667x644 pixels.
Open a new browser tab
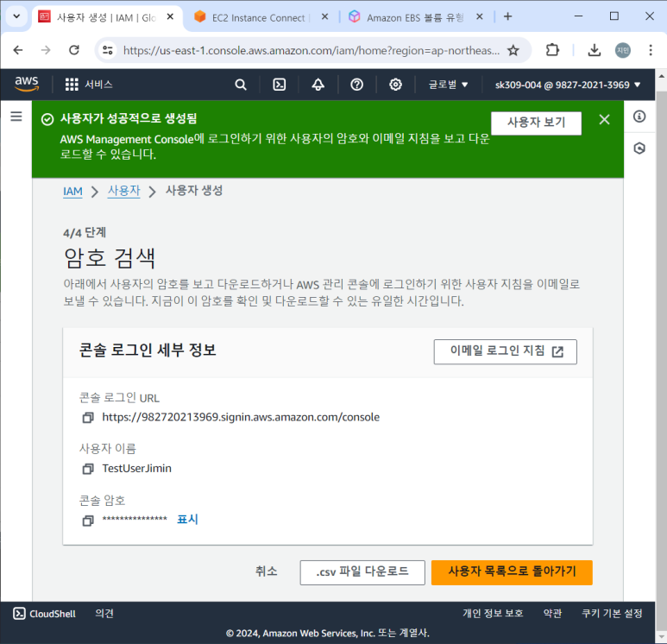(507, 16)
